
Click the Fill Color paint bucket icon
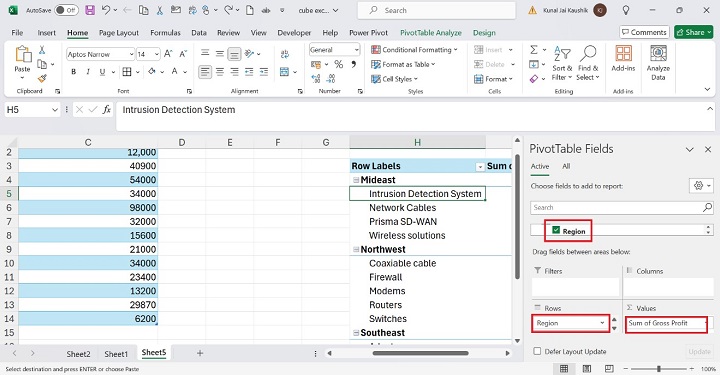(x=152, y=71)
